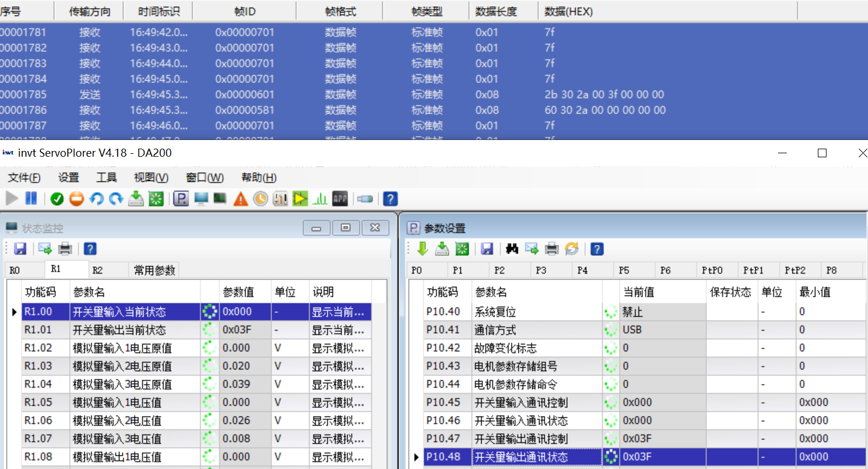The height and width of the screenshot is (469, 868).
Task: Open parameter settings via main toolbar P icon
Action: tap(181, 199)
